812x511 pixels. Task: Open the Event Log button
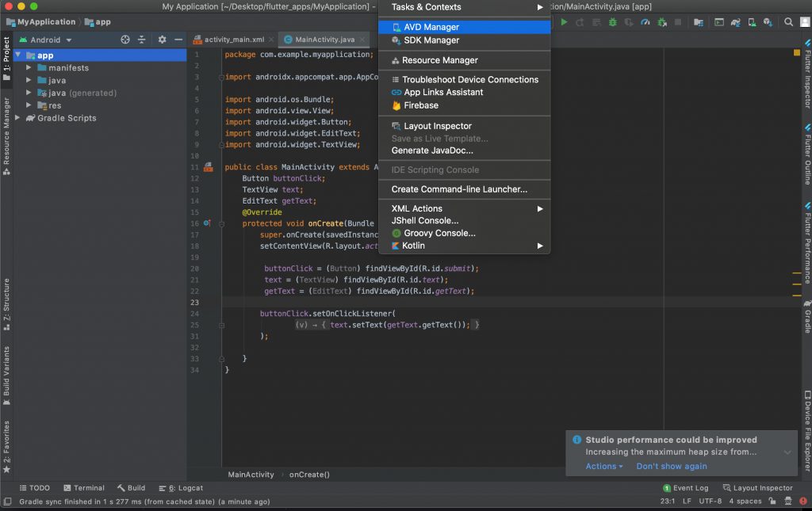pyautogui.click(x=685, y=488)
